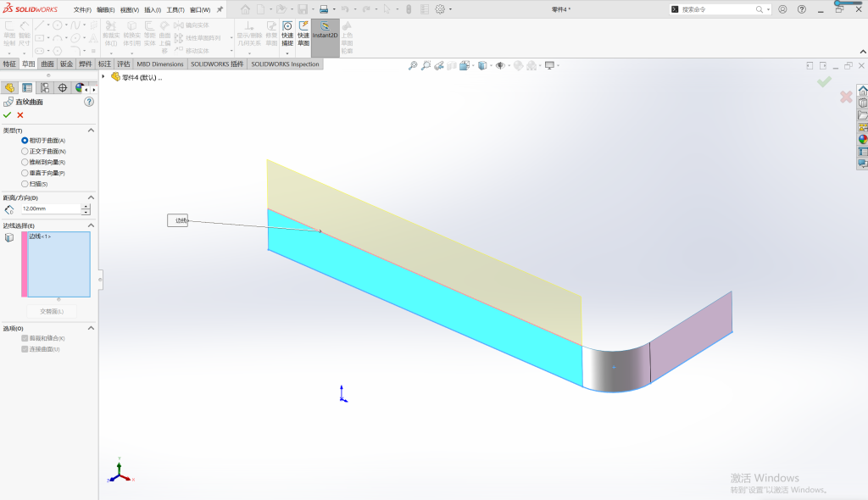Open the Appearances color ball in task pane
868x500 pixels.
(862, 140)
